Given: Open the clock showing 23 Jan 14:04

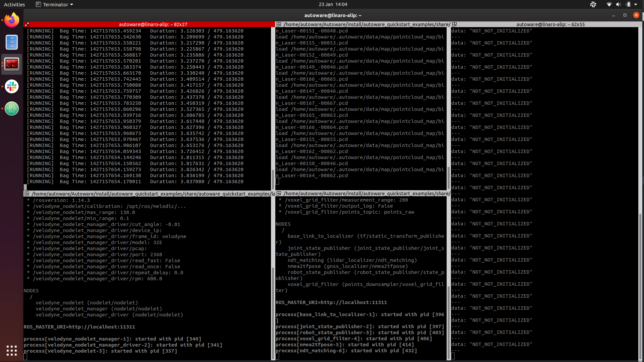Looking at the screenshot, I should (333, 4).
